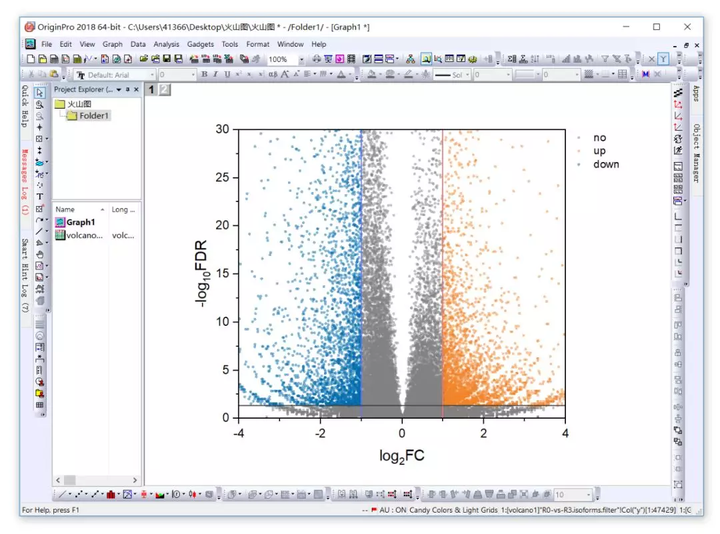The height and width of the screenshot is (534, 720).
Task: Open the font color A dropdown arrow
Action: [x=350, y=74]
